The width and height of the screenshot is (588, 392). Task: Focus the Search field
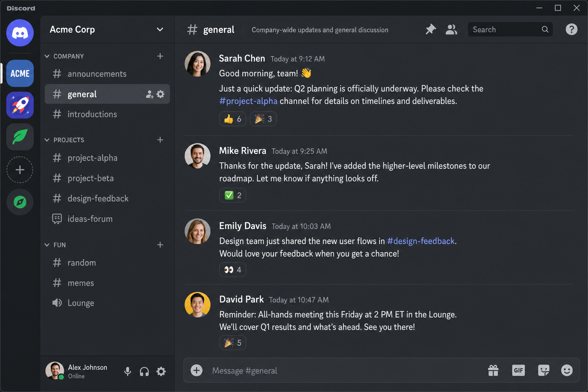(510, 29)
